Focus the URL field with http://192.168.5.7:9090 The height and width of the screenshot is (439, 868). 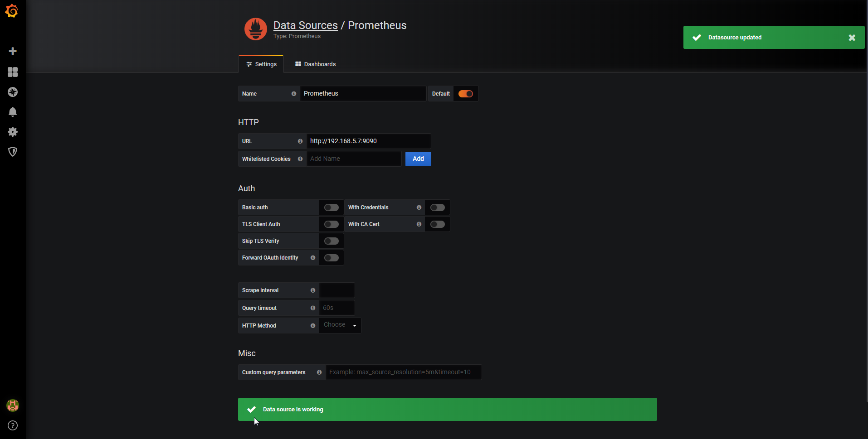click(369, 141)
